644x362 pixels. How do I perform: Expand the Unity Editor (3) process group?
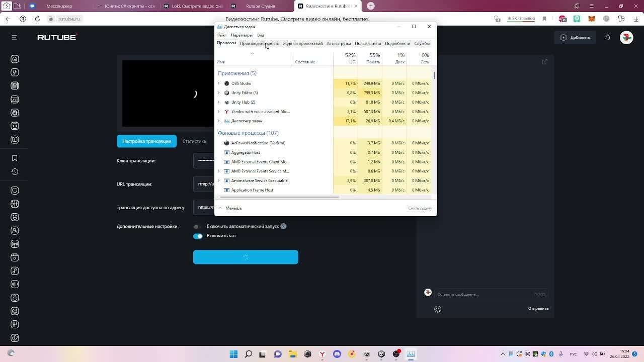click(x=218, y=93)
